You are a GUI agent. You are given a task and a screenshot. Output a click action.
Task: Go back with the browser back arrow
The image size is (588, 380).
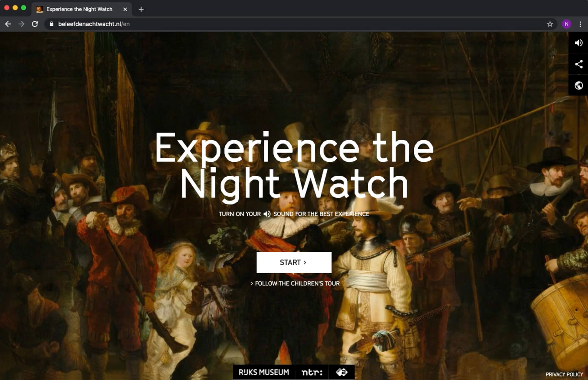8,24
